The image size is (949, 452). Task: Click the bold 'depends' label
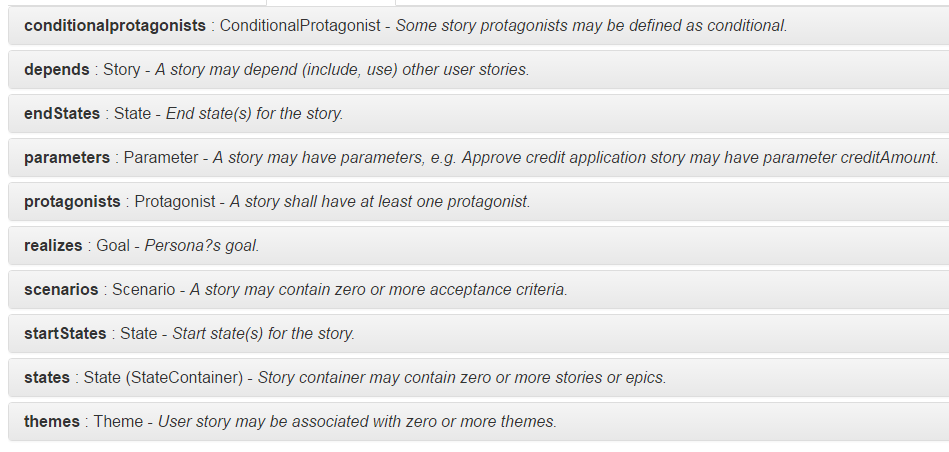click(x=57, y=70)
